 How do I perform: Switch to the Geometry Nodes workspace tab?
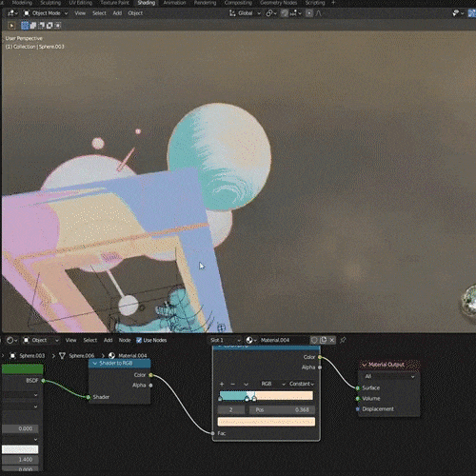pos(279,3)
